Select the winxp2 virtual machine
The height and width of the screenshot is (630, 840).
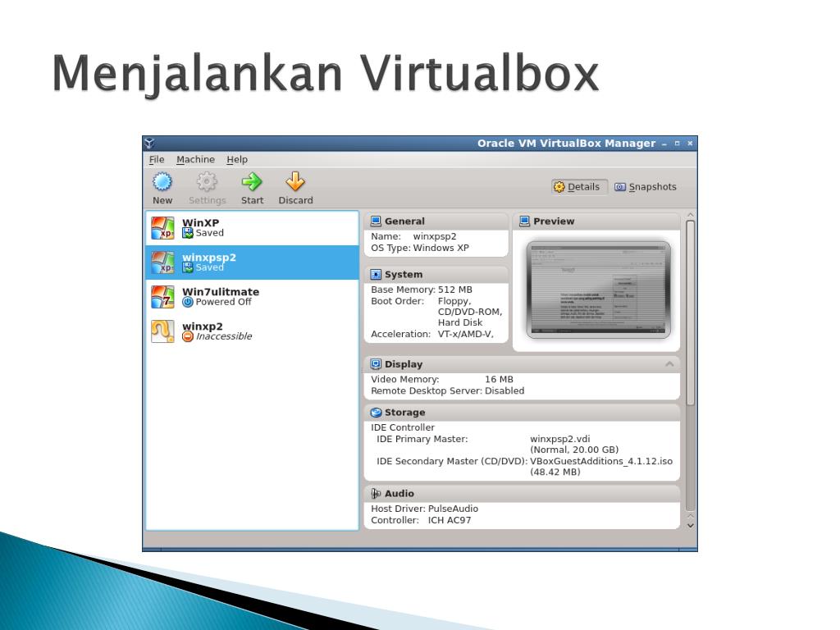point(252,331)
